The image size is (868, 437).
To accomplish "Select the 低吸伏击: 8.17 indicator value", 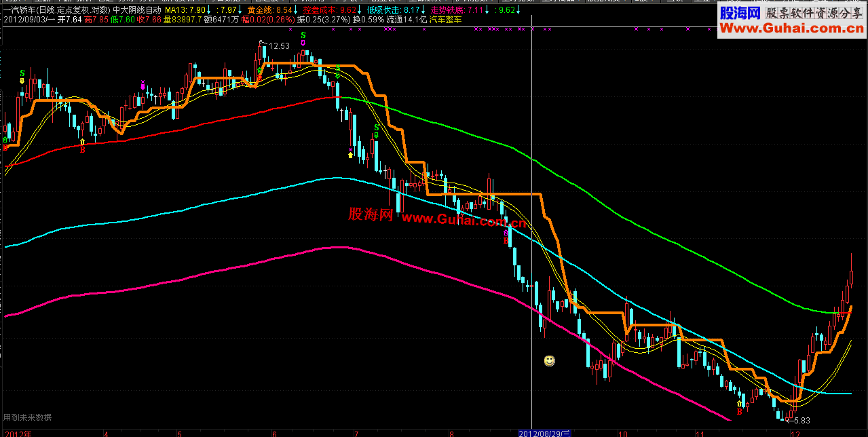I will [393, 11].
